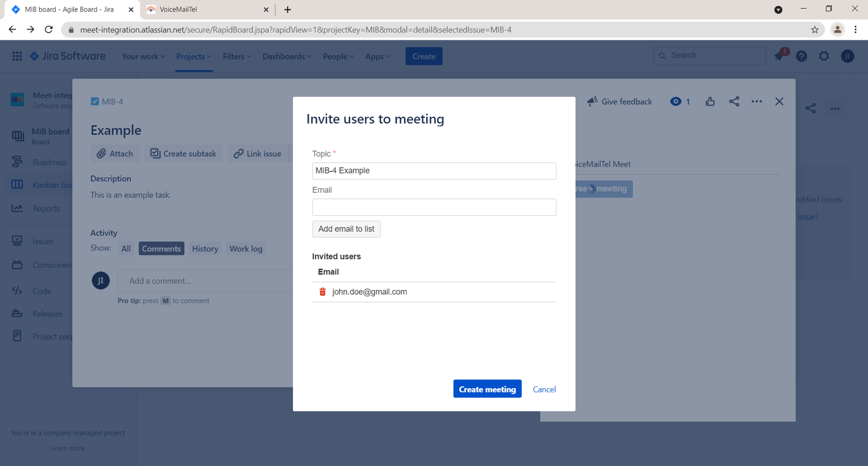Share the MIB-4 issue

[x=734, y=101]
